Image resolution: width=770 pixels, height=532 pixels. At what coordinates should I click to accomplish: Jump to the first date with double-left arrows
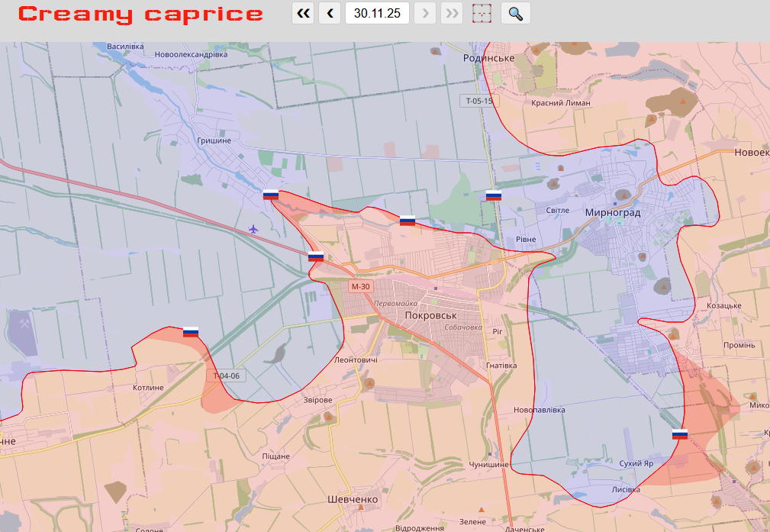coord(303,13)
